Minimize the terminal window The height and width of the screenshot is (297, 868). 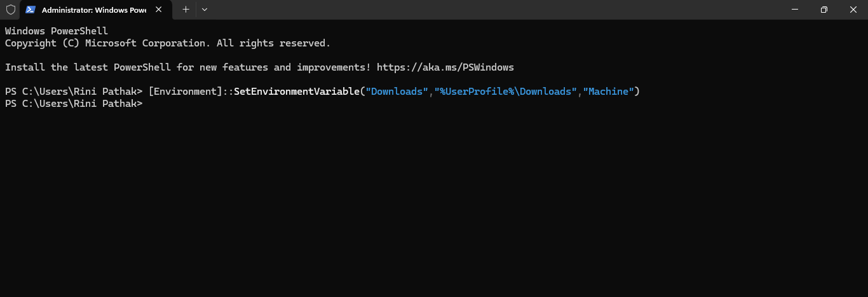[795, 10]
